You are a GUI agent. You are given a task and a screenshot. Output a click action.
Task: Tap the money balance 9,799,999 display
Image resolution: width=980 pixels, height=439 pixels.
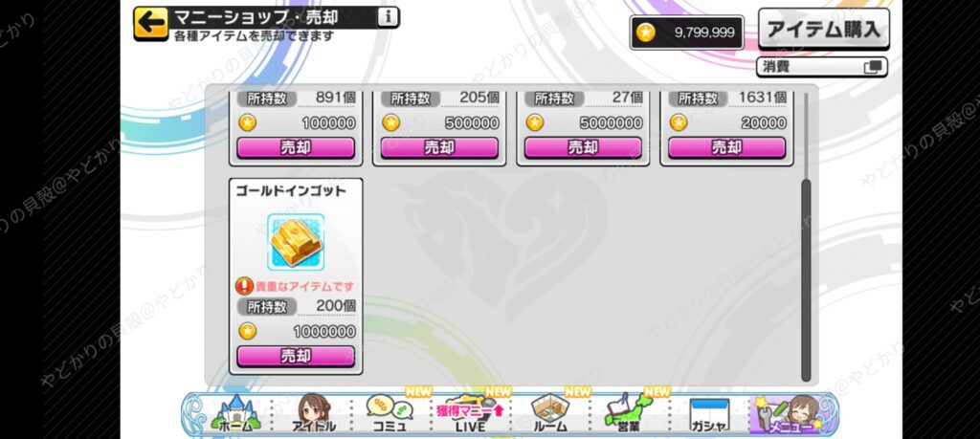pos(687,33)
